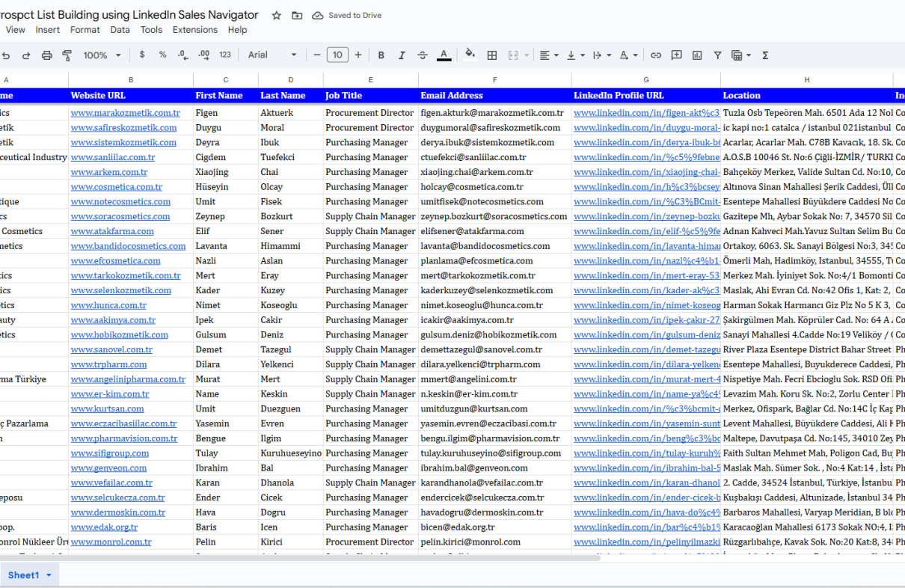
Task: Select the Email Address header cell
Action: pos(495,96)
